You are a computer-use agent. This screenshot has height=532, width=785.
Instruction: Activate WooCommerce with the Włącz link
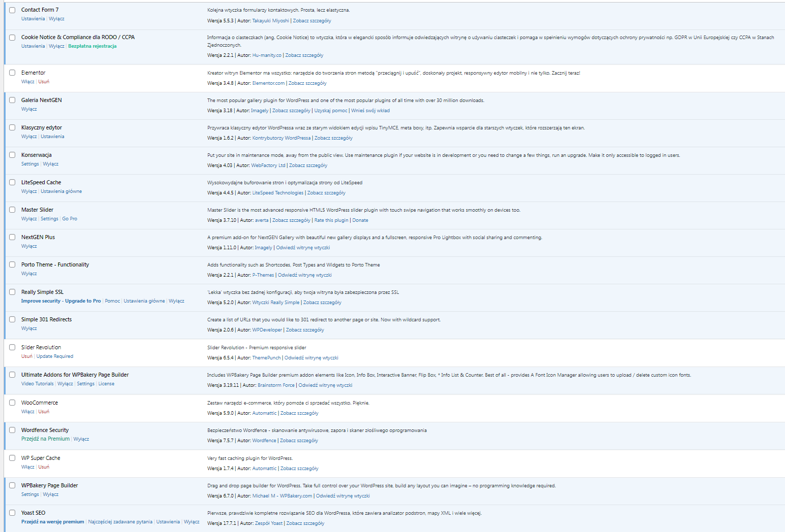(x=28, y=412)
